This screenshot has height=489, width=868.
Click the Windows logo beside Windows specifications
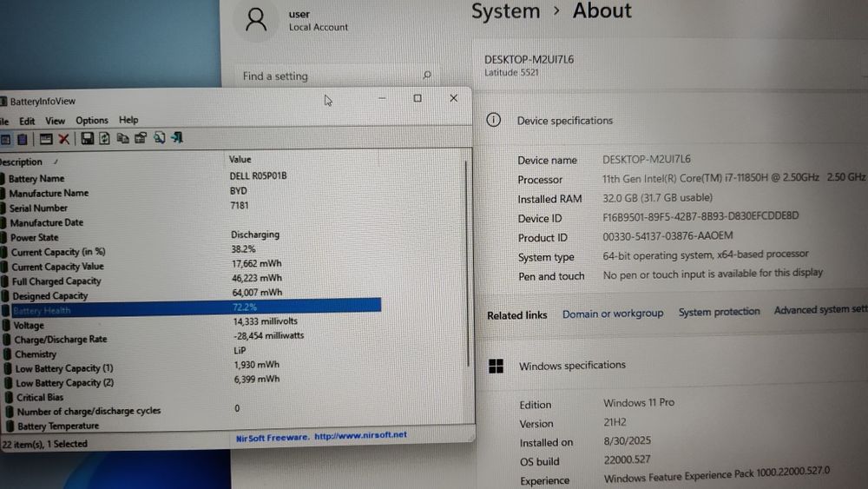(496, 366)
